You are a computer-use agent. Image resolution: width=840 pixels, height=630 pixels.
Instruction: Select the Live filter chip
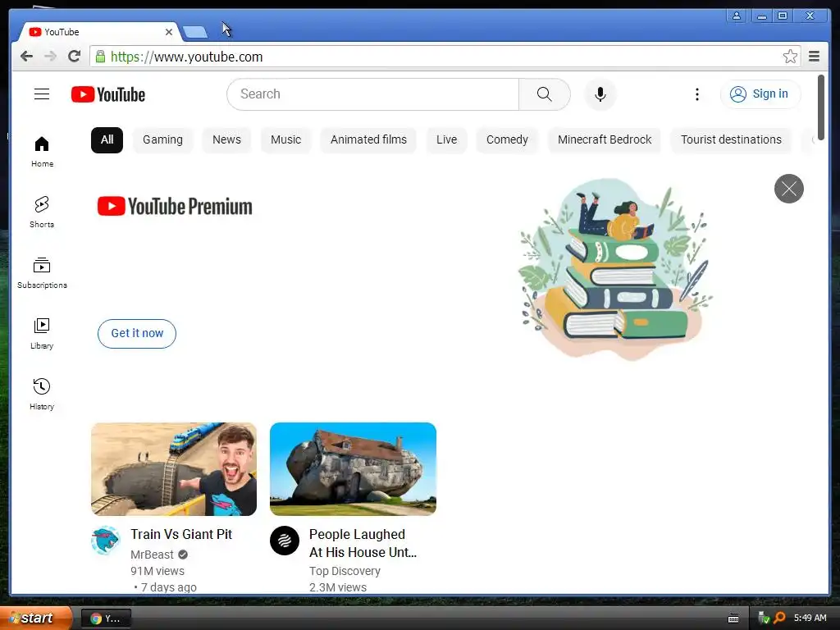(446, 139)
